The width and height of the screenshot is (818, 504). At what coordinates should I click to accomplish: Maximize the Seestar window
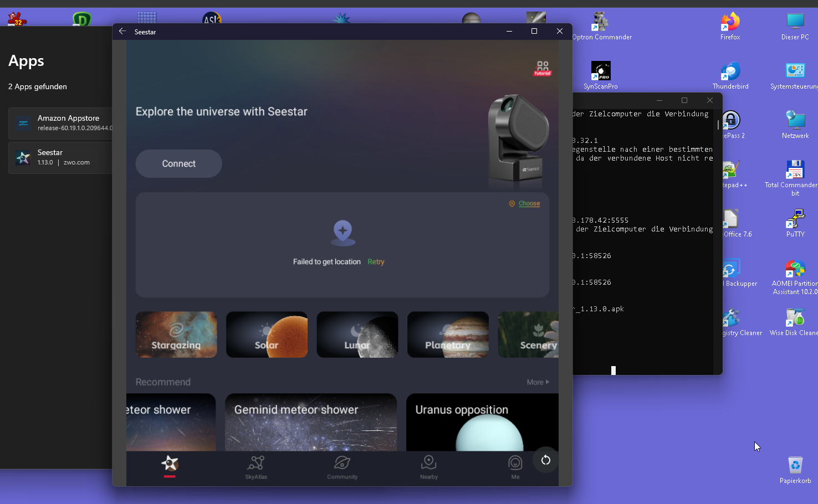tap(534, 31)
